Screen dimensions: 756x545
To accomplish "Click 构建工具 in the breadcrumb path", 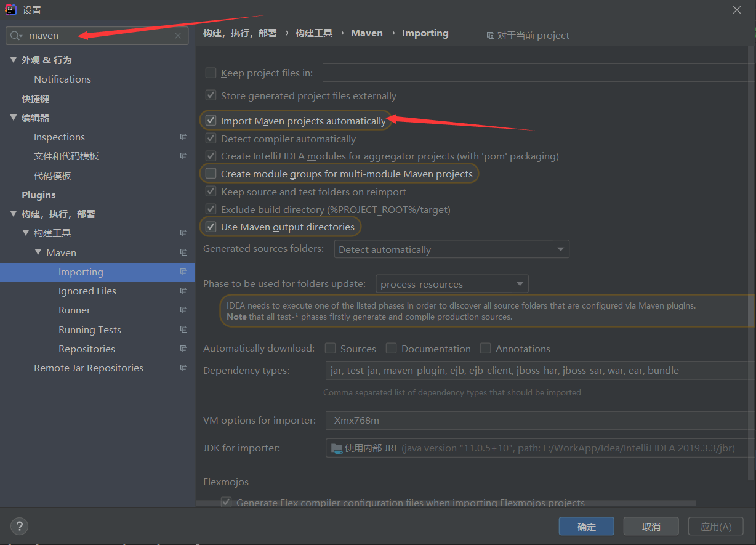I will point(314,33).
